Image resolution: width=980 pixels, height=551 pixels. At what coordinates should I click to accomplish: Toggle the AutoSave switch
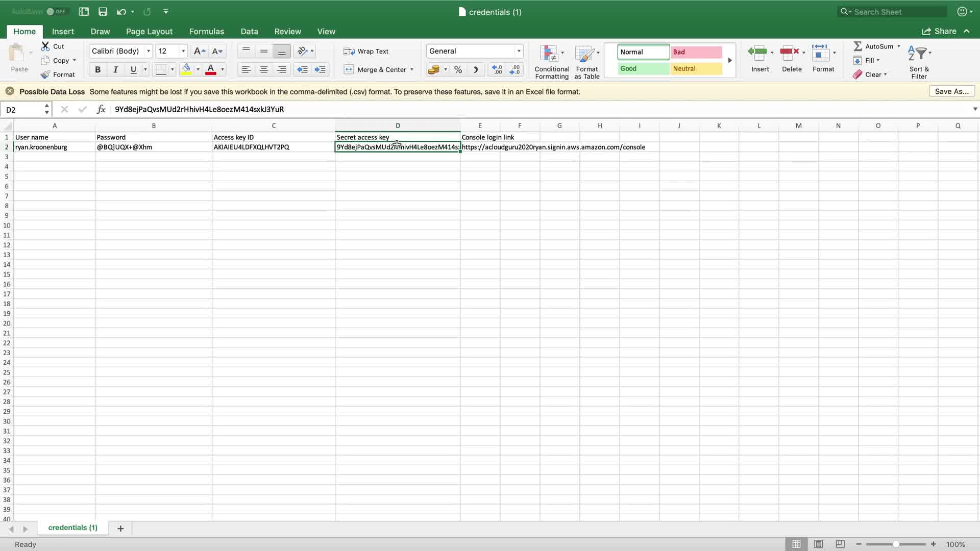pos(57,11)
